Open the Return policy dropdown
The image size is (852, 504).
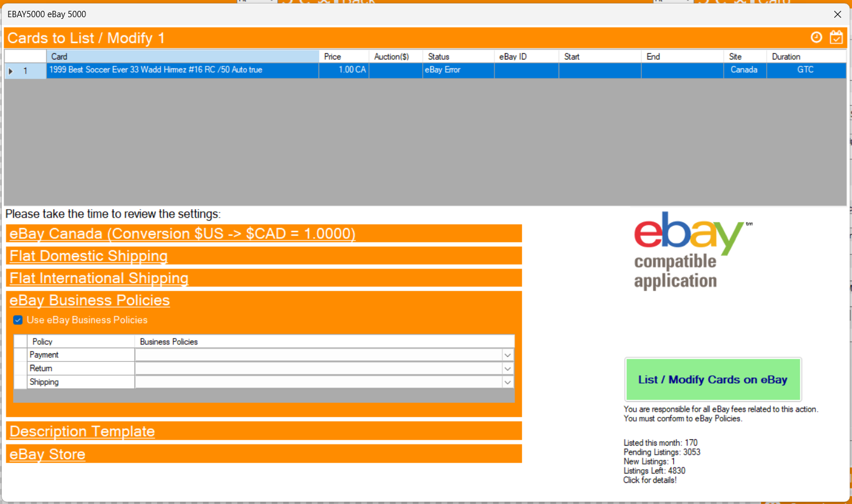508,369
